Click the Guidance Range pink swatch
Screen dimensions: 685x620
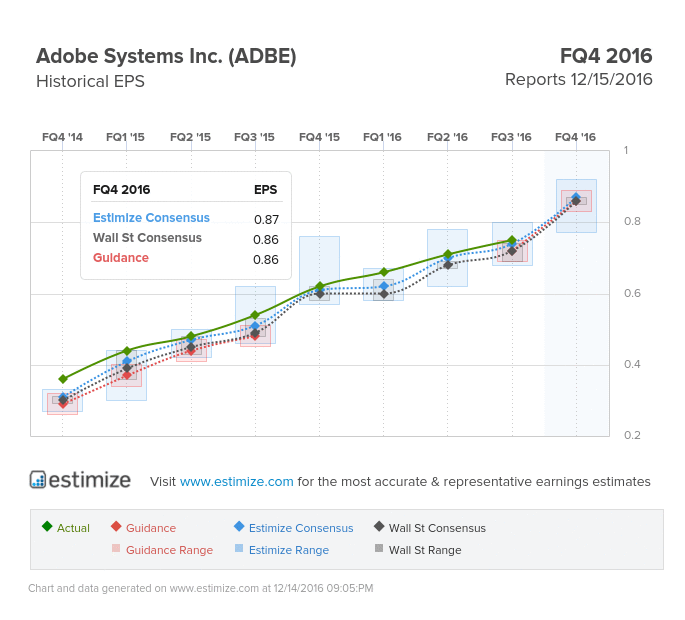pyautogui.click(x=116, y=548)
